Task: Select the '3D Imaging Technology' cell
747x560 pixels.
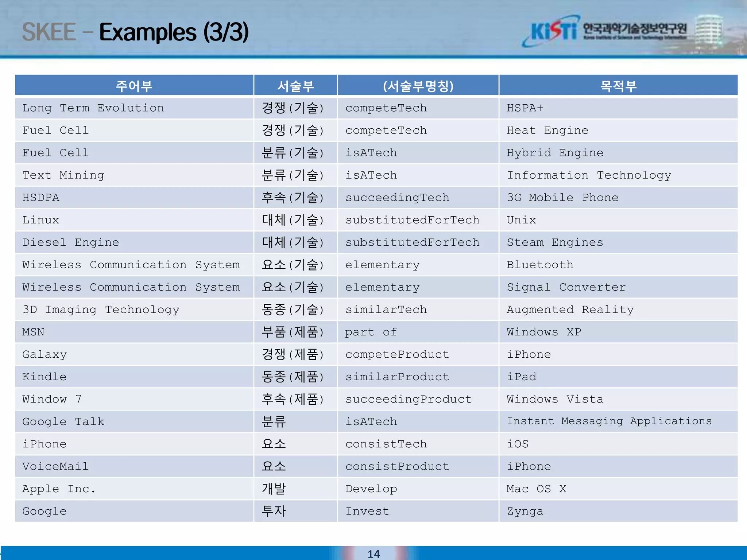Action: [x=134, y=310]
